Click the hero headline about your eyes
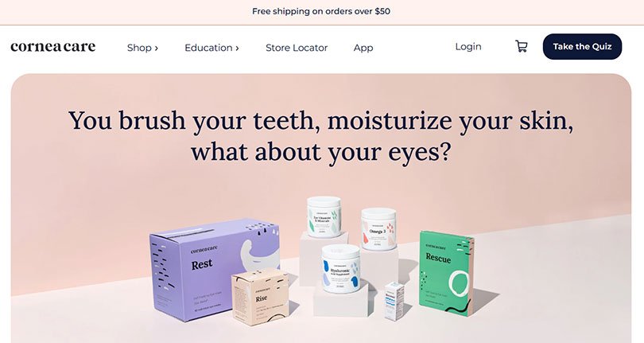The width and height of the screenshot is (644, 343). pos(320,136)
